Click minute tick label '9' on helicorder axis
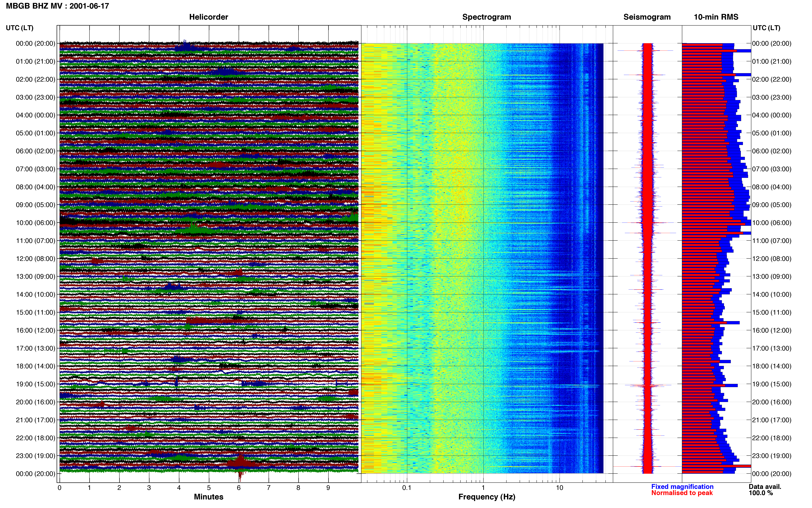The width and height of the screenshot is (812, 508). [328, 488]
